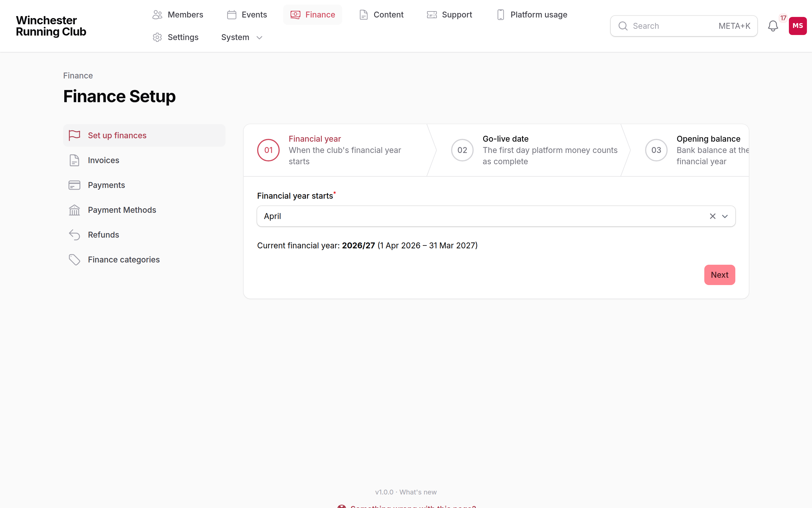The image size is (812, 508).
Task: Click the Events calendar icon
Action: pos(231,15)
